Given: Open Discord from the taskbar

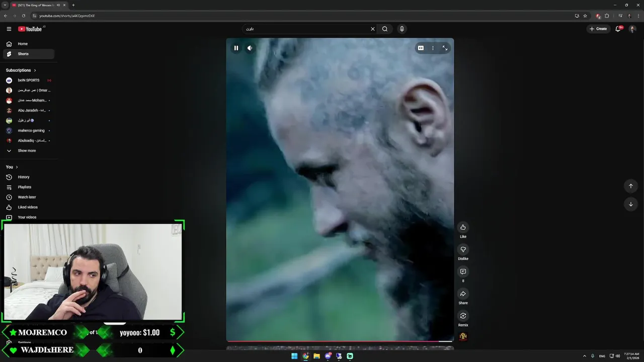Looking at the screenshot, I should [328, 356].
